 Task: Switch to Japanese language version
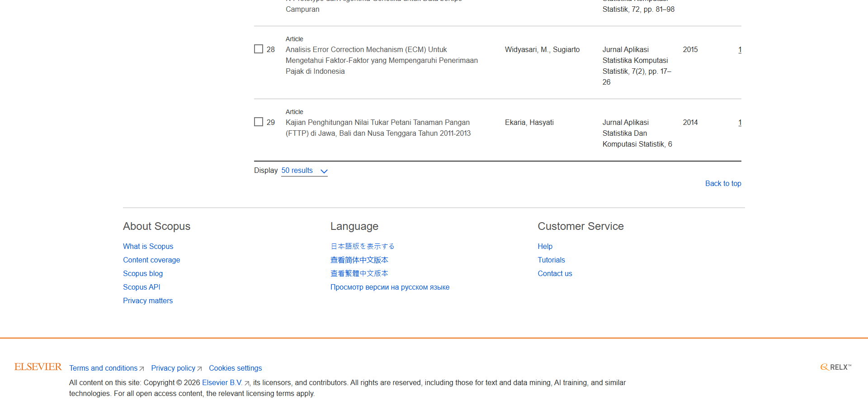[363, 246]
